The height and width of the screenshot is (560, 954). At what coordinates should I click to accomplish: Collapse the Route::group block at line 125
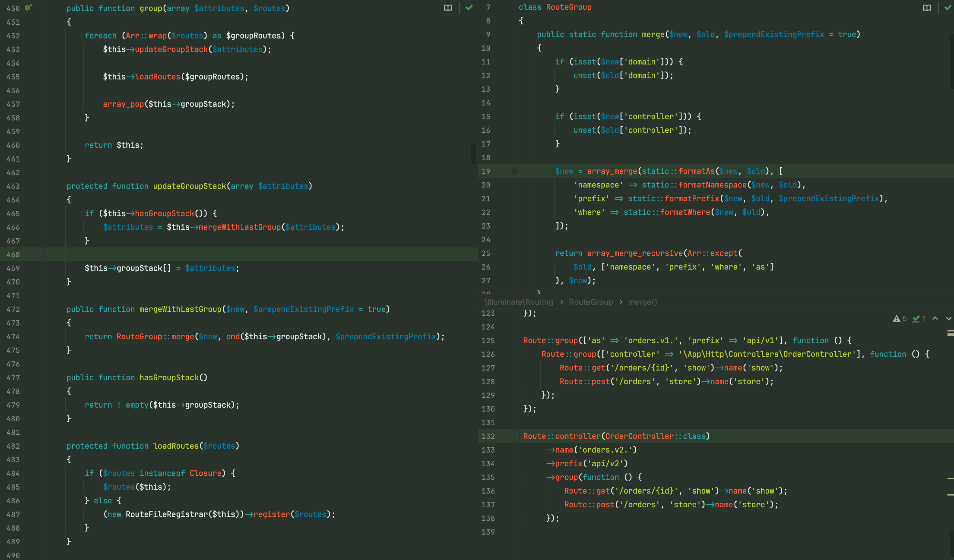(520, 341)
